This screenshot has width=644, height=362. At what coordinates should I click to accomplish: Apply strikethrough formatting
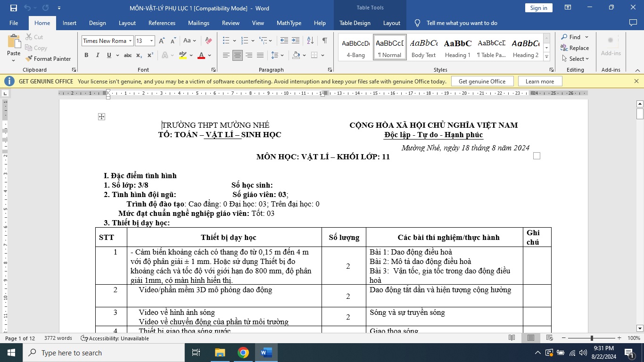[x=128, y=55]
